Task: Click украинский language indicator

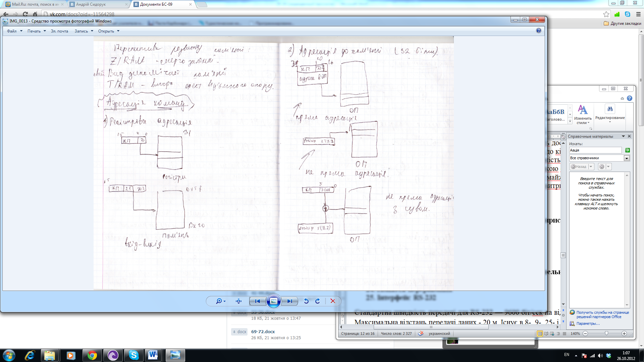Action: coord(439,334)
